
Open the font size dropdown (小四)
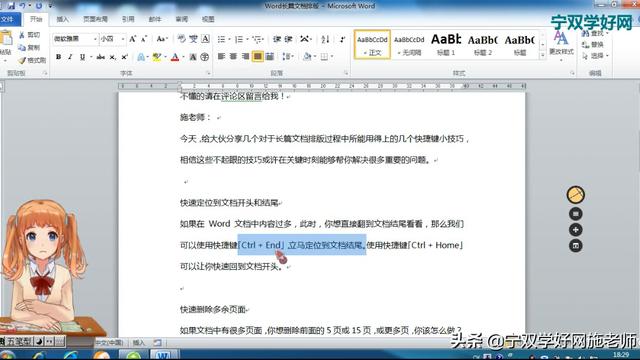click(122, 39)
